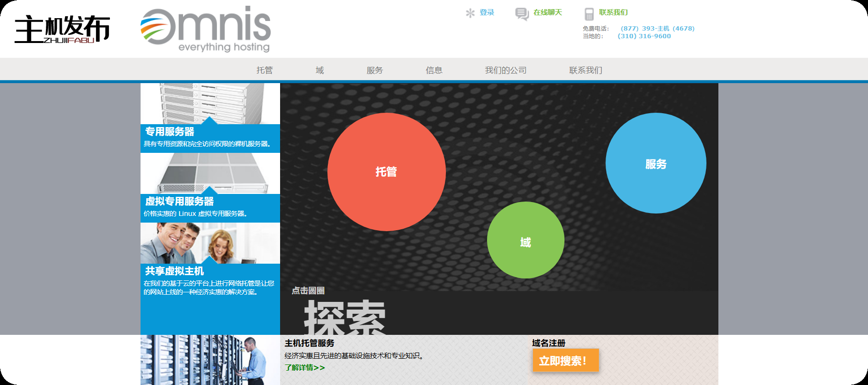Open the 在线聊天 link
Image resolution: width=868 pixels, height=385 pixels.
(x=548, y=12)
